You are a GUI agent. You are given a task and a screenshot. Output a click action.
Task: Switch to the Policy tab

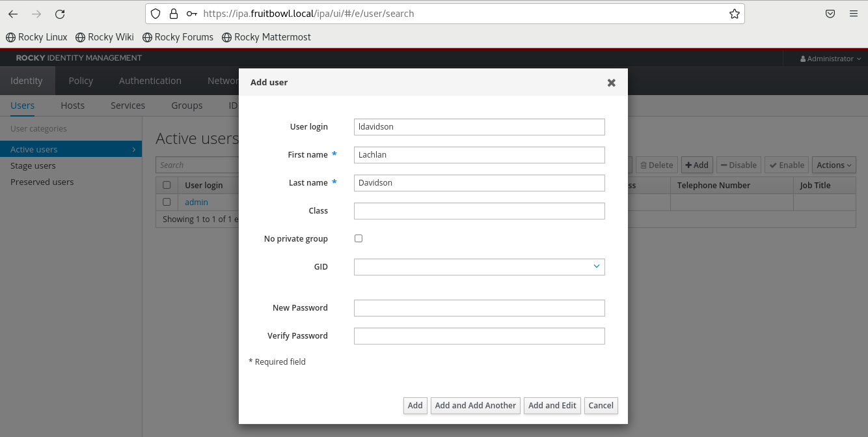click(81, 81)
